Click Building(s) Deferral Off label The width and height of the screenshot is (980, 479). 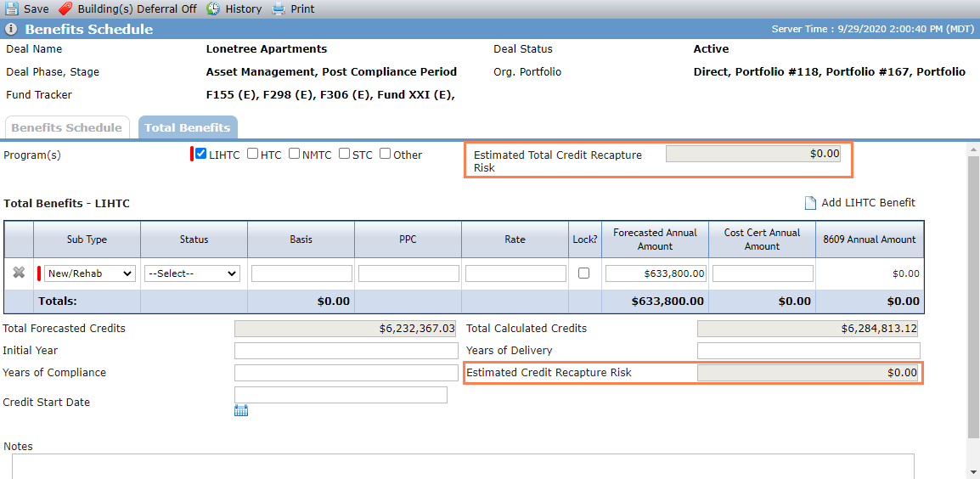tap(138, 8)
